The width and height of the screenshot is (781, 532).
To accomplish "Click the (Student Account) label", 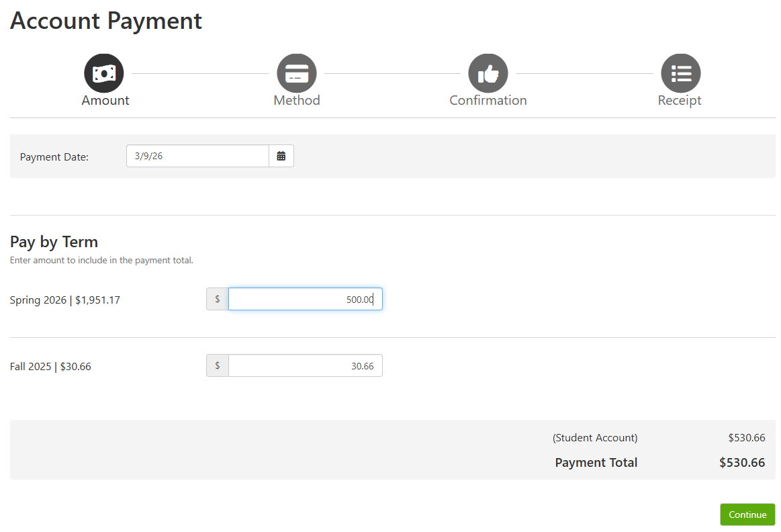I will [595, 438].
